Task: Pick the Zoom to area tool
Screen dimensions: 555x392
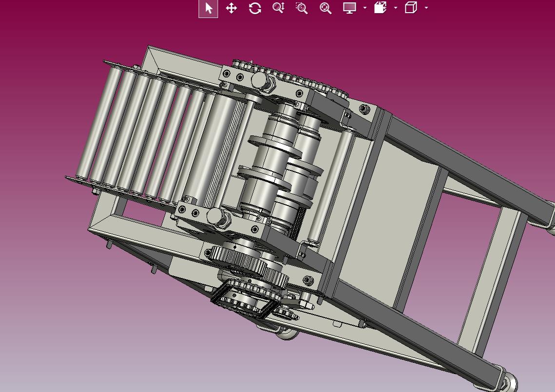Action: pyautogui.click(x=302, y=8)
